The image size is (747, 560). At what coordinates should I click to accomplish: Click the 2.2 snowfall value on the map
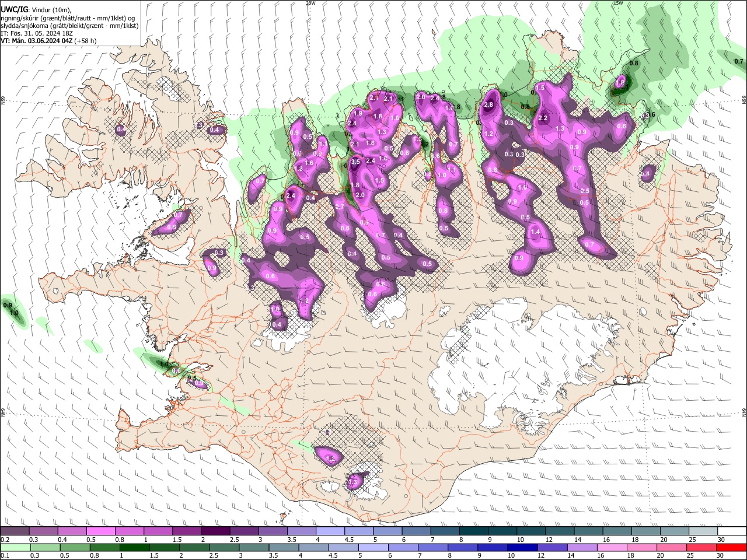click(543, 118)
